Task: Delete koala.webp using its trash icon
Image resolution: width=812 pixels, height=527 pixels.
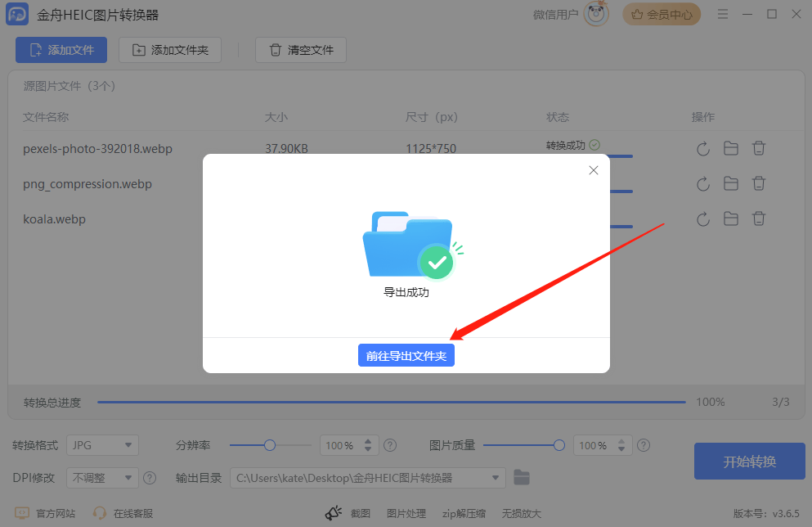Action: [x=758, y=218]
